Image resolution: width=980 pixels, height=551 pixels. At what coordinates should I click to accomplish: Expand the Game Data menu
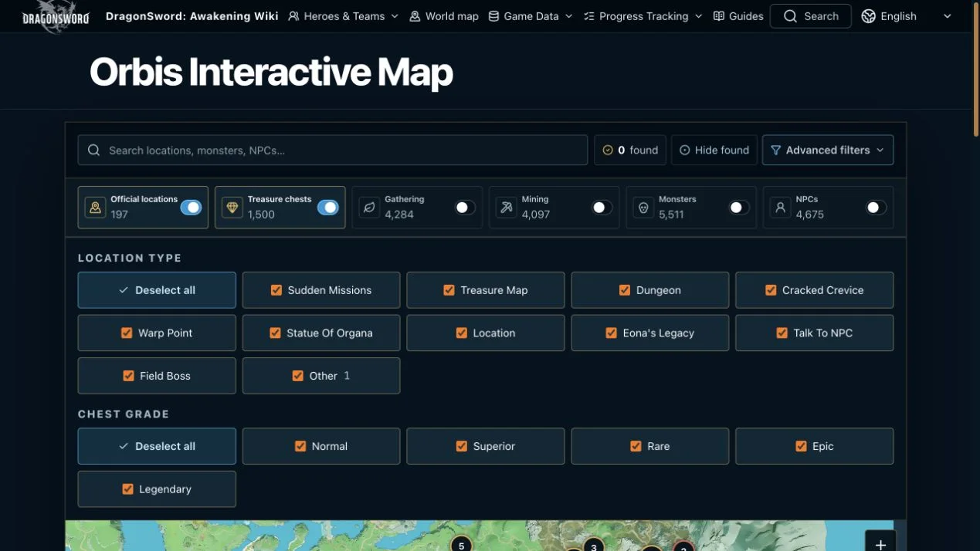531,16
